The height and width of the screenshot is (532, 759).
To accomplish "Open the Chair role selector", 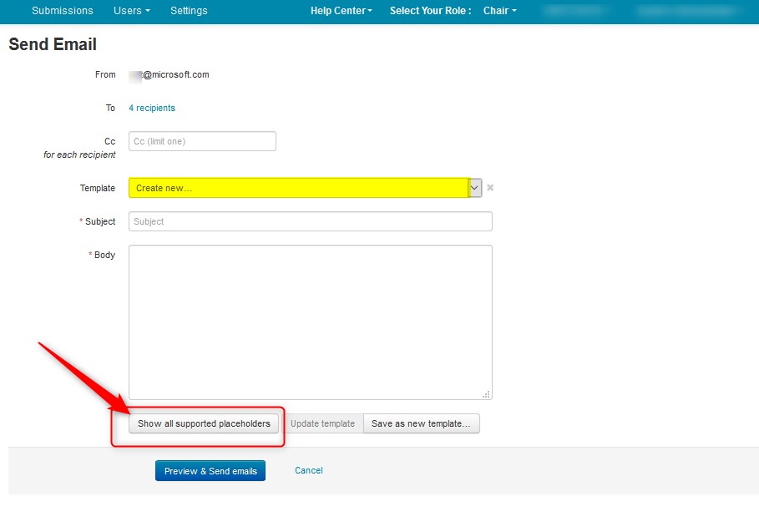I will tap(499, 11).
